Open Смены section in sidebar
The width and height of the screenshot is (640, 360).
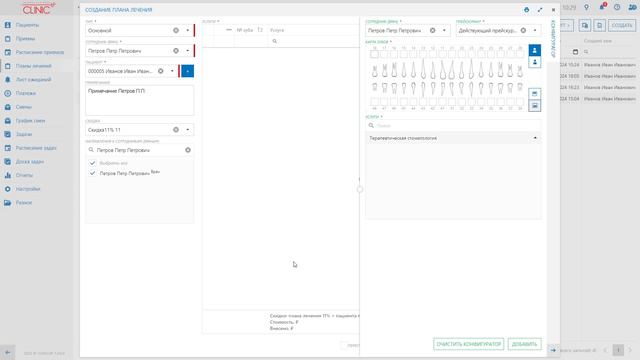[24, 107]
